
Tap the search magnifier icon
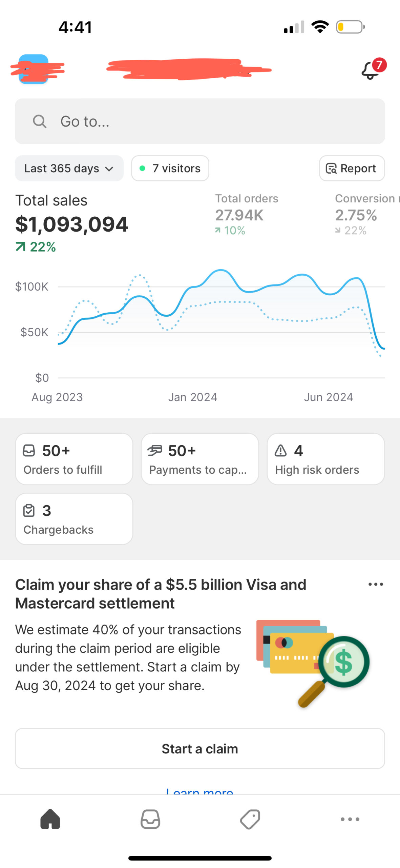click(40, 121)
